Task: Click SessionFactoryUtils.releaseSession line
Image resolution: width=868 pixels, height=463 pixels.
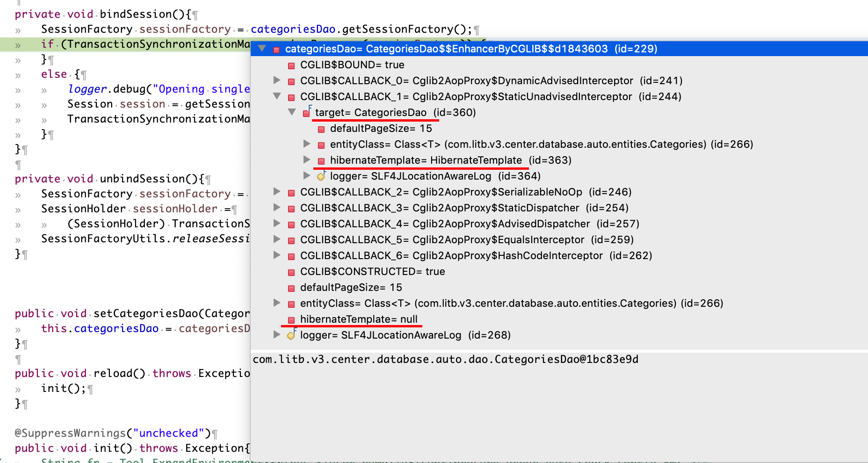Action: 145,239
